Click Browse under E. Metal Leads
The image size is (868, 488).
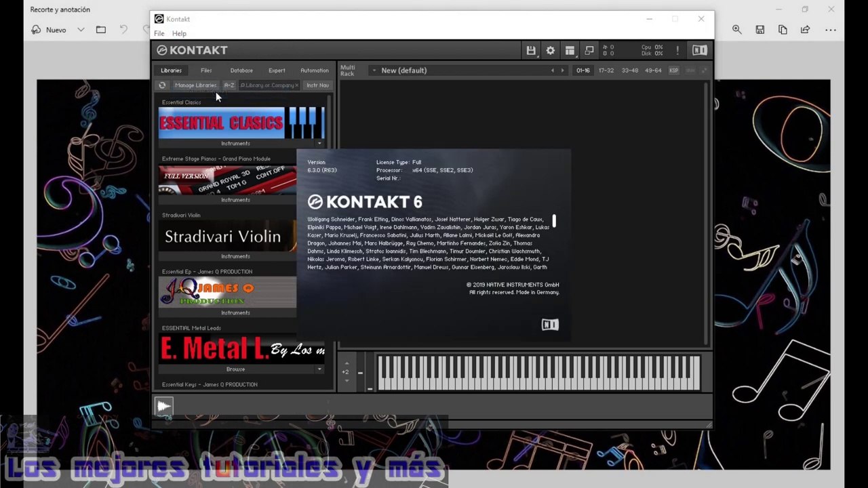tap(235, 369)
